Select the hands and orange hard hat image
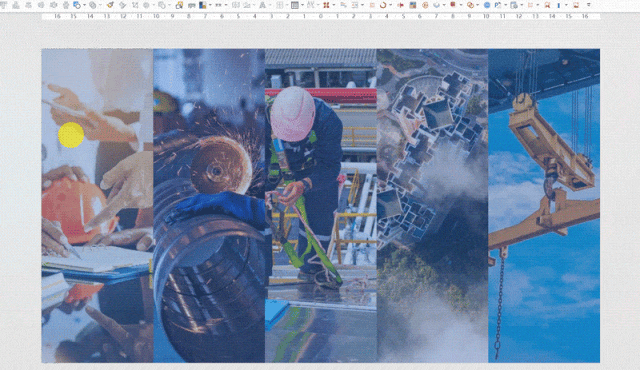Viewport: 640px width, 370px height. (x=97, y=206)
